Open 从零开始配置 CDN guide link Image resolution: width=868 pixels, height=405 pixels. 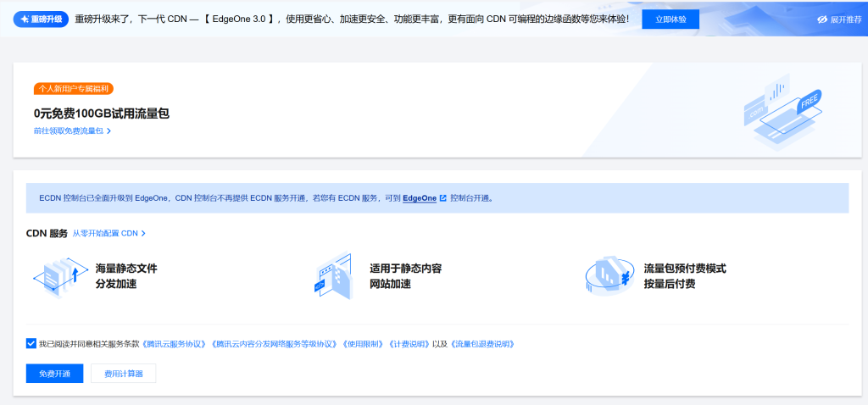click(x=109, y=234)
